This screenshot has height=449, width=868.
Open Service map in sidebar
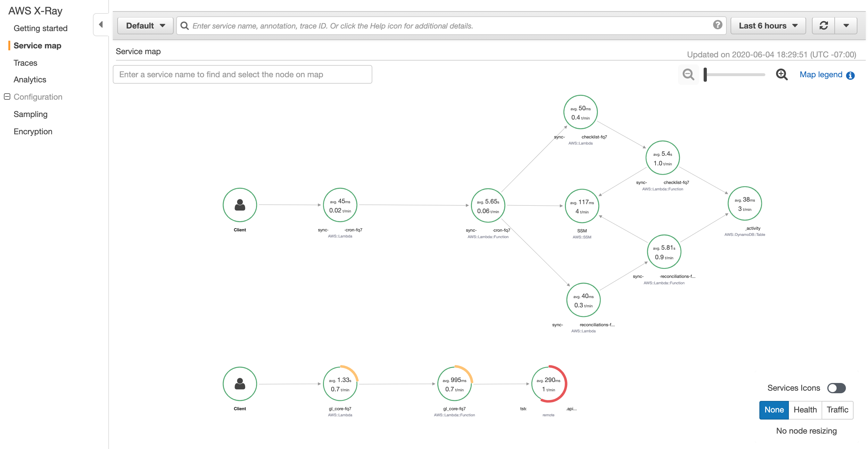37,46
